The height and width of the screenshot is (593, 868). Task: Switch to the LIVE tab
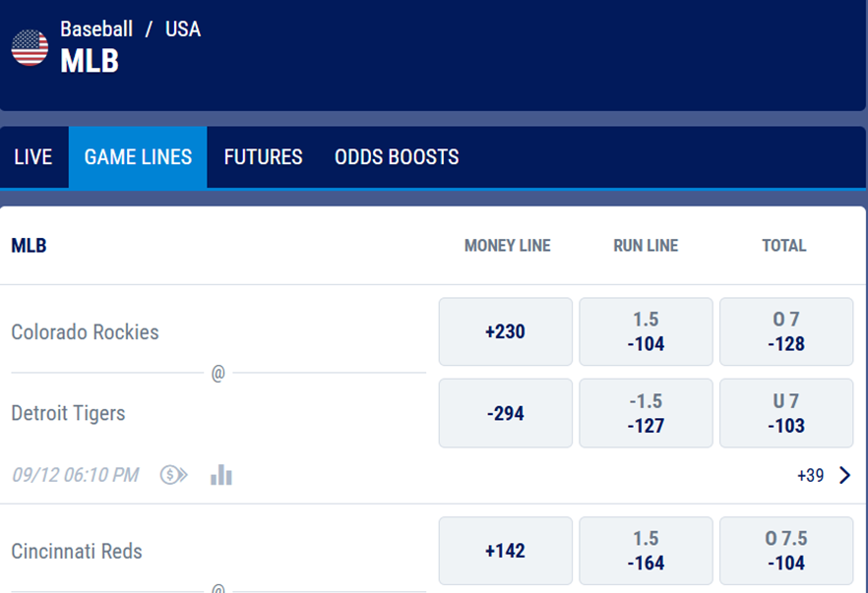pos(33,157)
